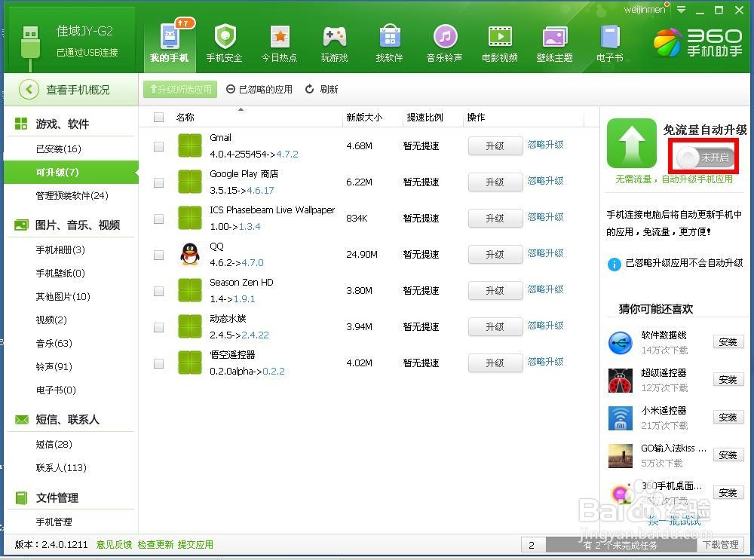Screen dimensions: 754x560
Task: Open 铃声(91) list
Action: click(54, 367)
